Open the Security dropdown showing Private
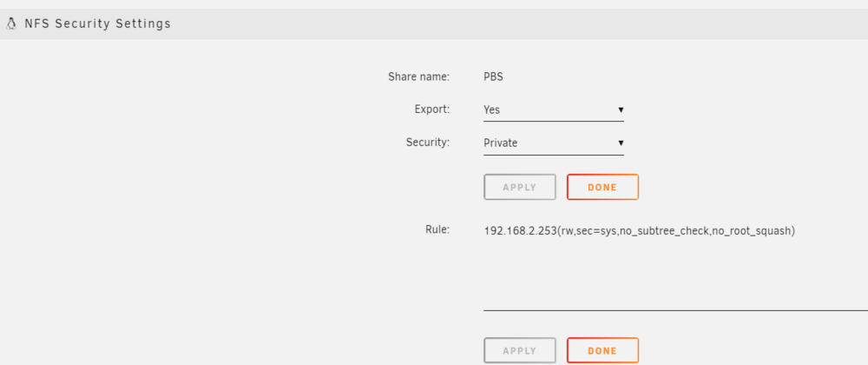Screen dimensions: 868x365 click(x=554, y=143)
